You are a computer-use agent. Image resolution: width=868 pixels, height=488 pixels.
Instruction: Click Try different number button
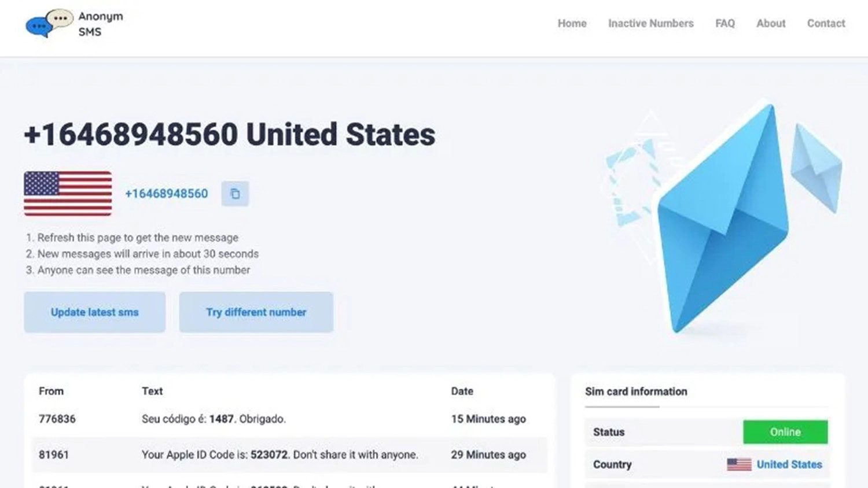click(x=256, y=312)
